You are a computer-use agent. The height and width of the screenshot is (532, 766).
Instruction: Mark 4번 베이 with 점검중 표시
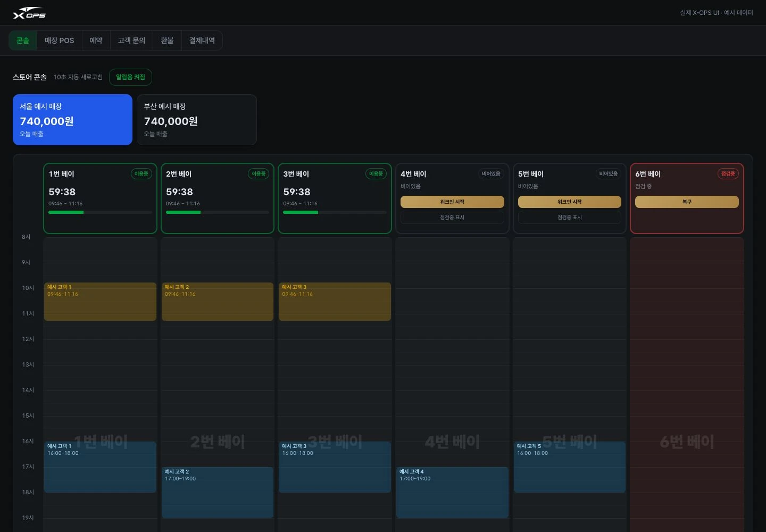[452, 217]
